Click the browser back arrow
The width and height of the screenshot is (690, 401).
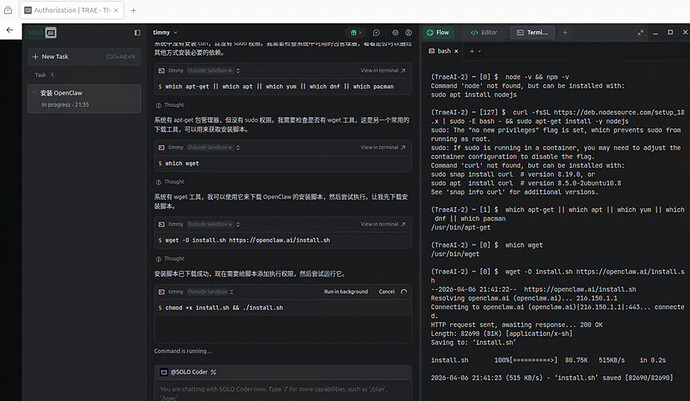tap(10, 31)
